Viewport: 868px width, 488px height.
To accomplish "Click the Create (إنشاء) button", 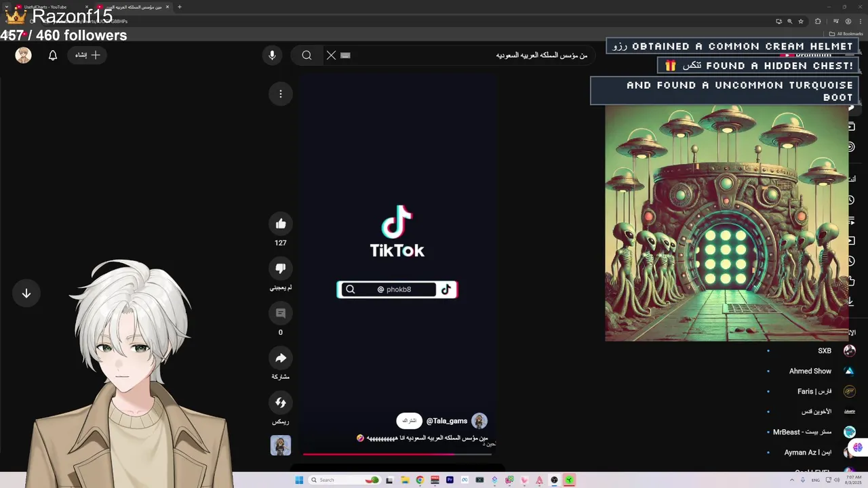I will coord(87,55).
